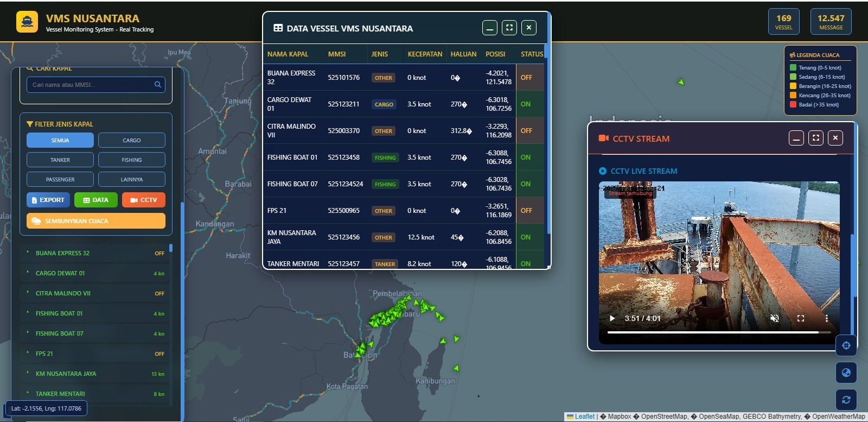This screenshot has width=868, height=422.
Task: Click the green vessel marker near Kanibungan
Action: pyautogui.click(x=457, y=368)
